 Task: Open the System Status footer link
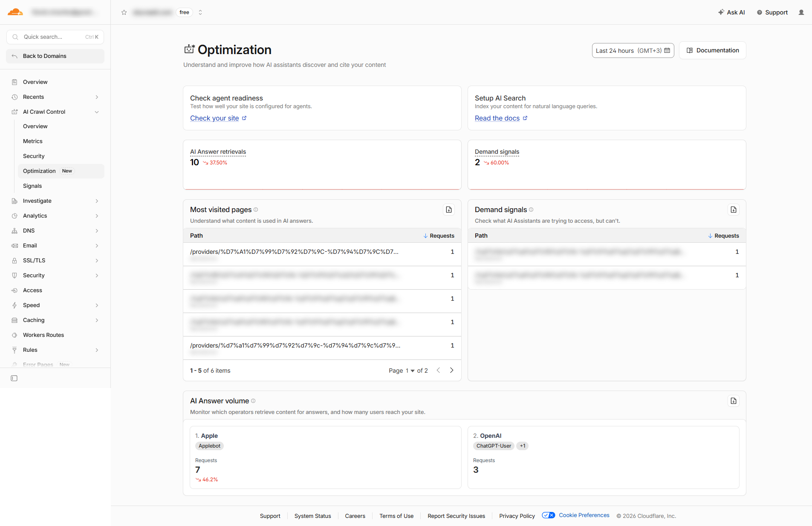(312, 516)
